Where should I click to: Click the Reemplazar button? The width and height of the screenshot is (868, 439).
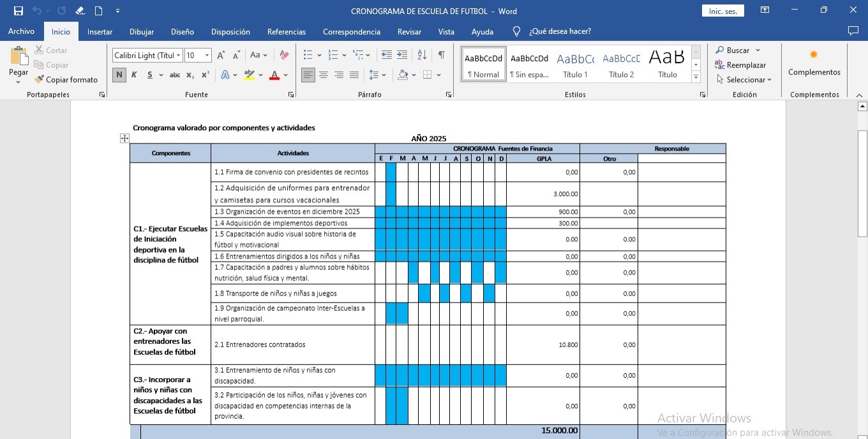pos(740,65)
